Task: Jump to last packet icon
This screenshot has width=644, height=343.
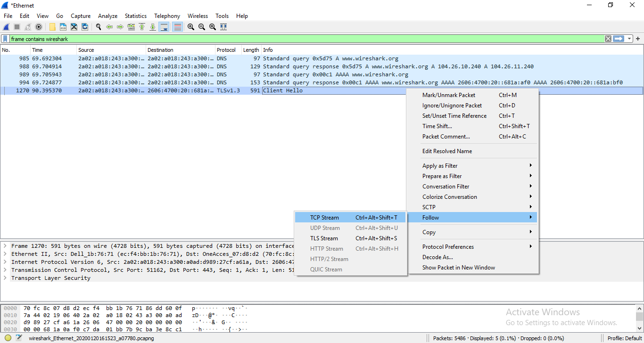Action: pos(153,27)
